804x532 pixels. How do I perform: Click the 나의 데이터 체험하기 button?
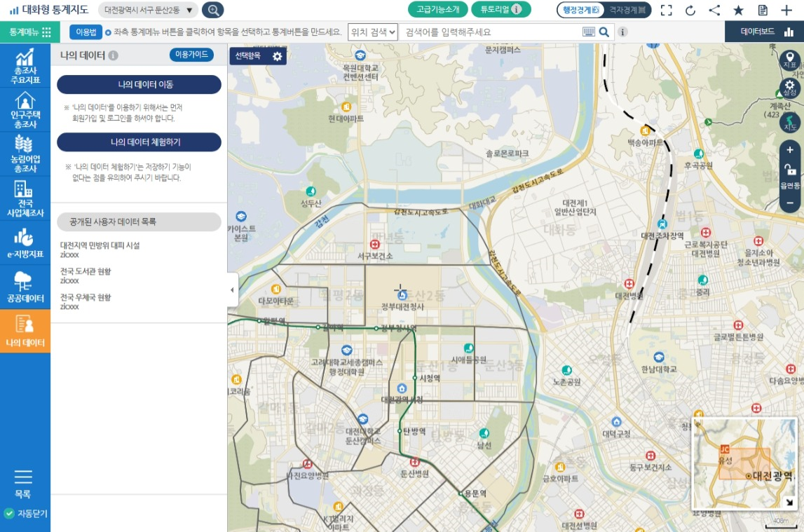139,142
